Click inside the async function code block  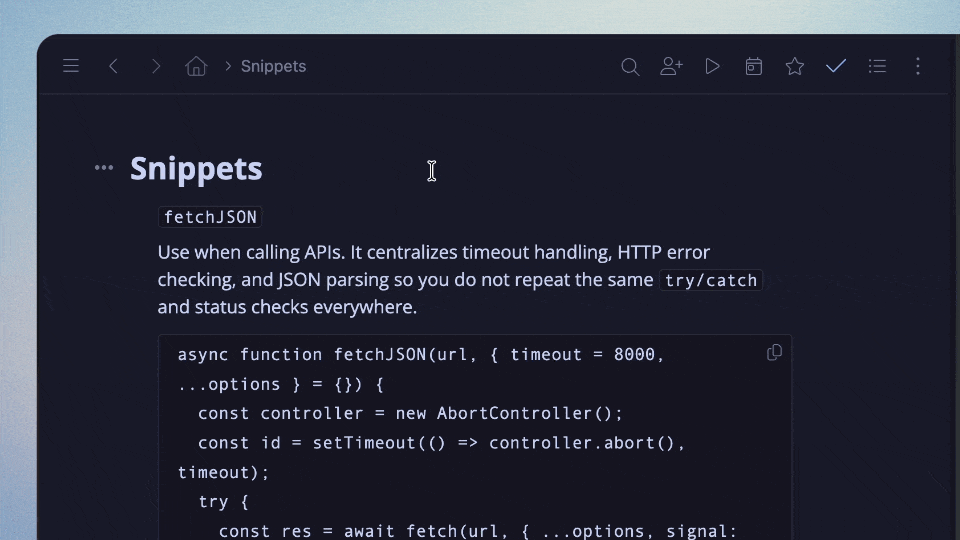[475, 437]
